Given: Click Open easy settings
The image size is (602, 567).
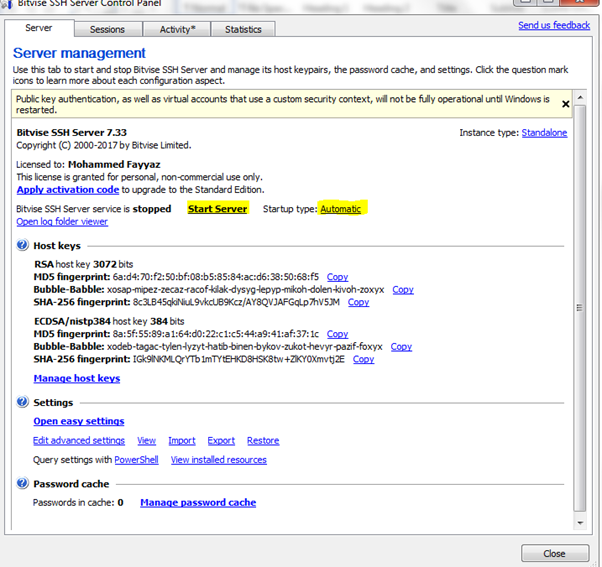Looking at the screenshot, I should [x=79, y=421].
